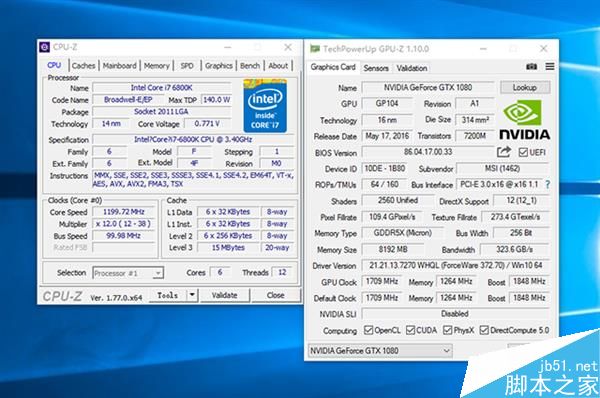
Task: Switch to the Sensors tab in GPU-Z
Action: pyautogui.click(x=376, y=68)
